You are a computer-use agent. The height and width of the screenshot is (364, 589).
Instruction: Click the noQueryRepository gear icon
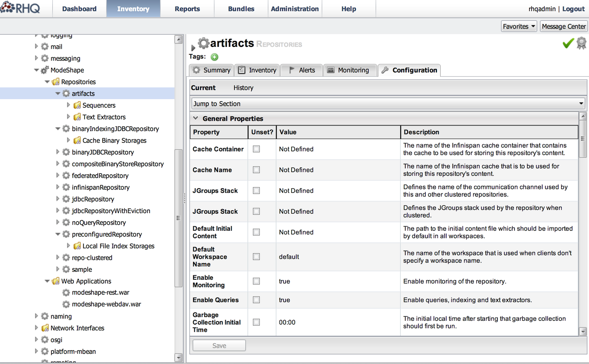point(66,222)
